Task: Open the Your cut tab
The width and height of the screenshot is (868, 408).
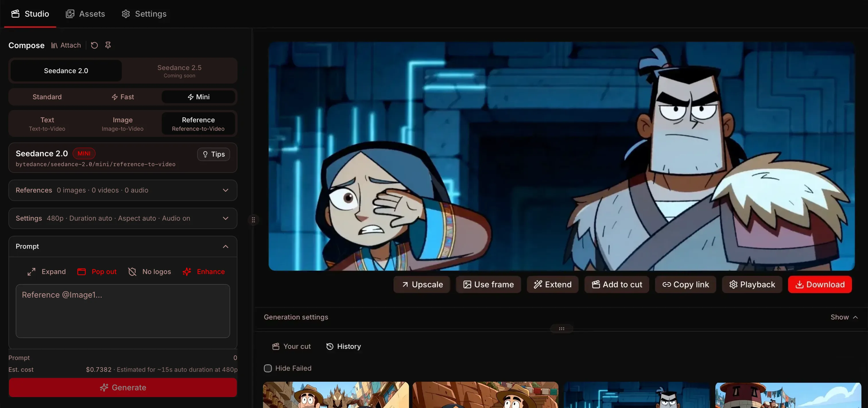Action: tap(291, 347)
